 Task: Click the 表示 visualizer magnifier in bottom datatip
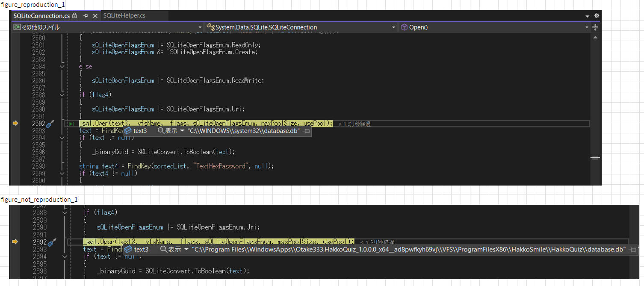point(163,249)
